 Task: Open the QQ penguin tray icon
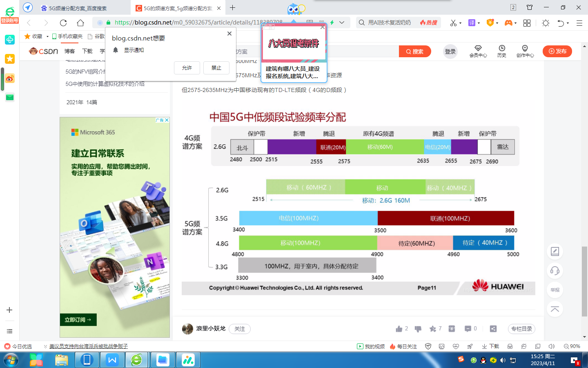483,360
